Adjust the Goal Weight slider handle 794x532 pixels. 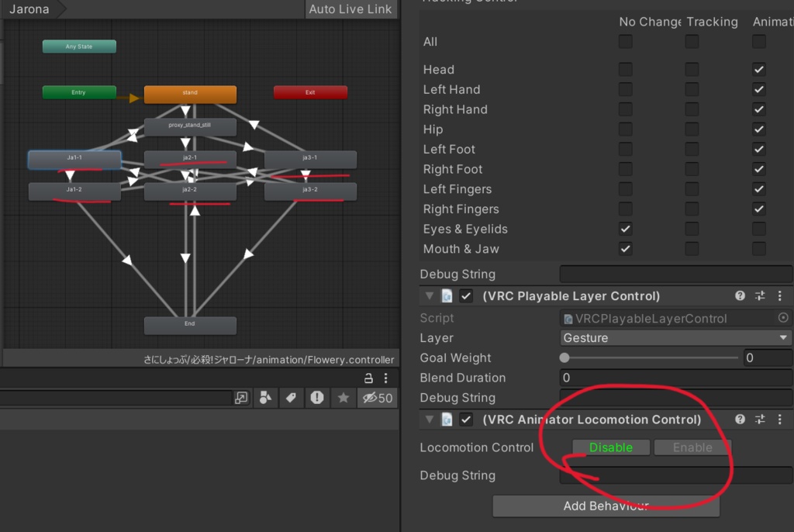tap(564, 358)
